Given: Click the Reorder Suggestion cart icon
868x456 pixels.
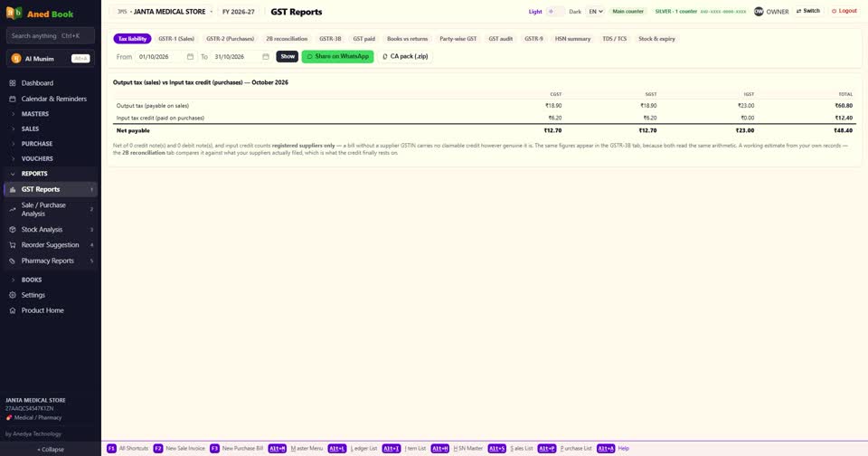Looking at the screenshot, I should coord(12,245).
